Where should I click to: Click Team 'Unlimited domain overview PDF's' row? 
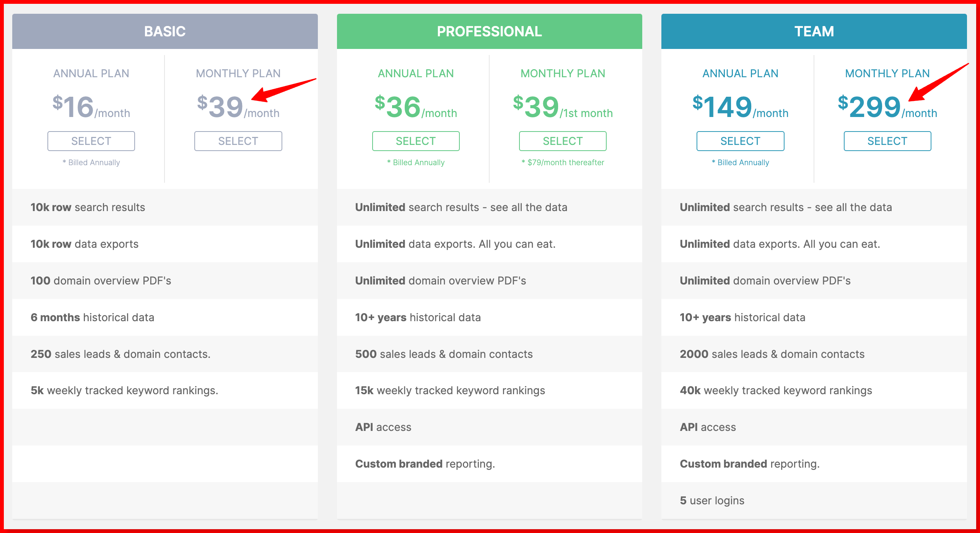click(x=814, y=281)
